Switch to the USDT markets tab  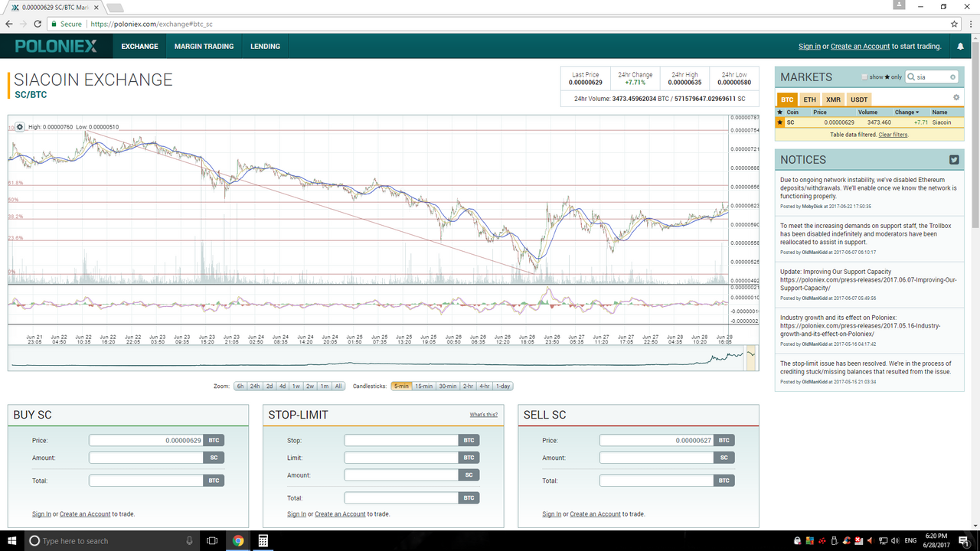click(859, 99)
